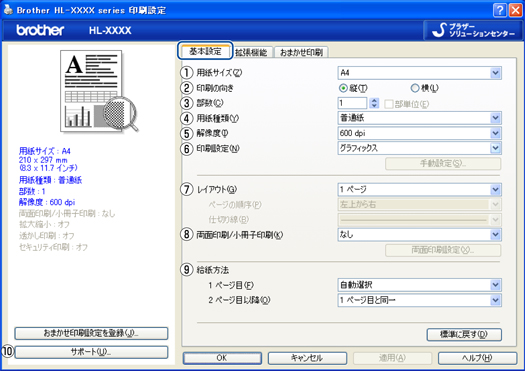Click the page preview thumbnail image
Viewport: 525px width, 371px height.
[x=99, y=91]
